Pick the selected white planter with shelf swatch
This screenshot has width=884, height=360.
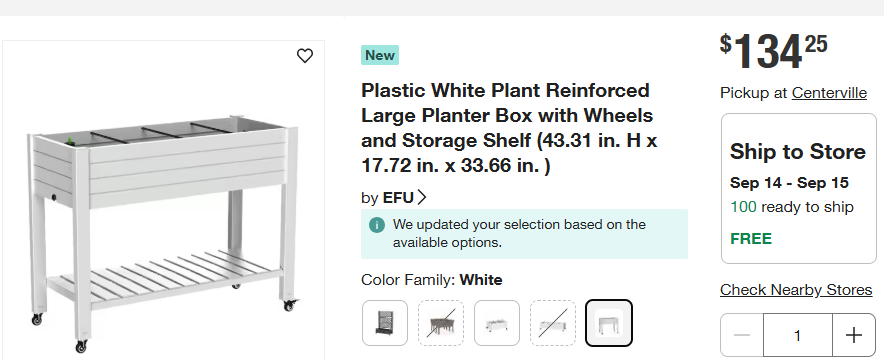tap(609, 323)
